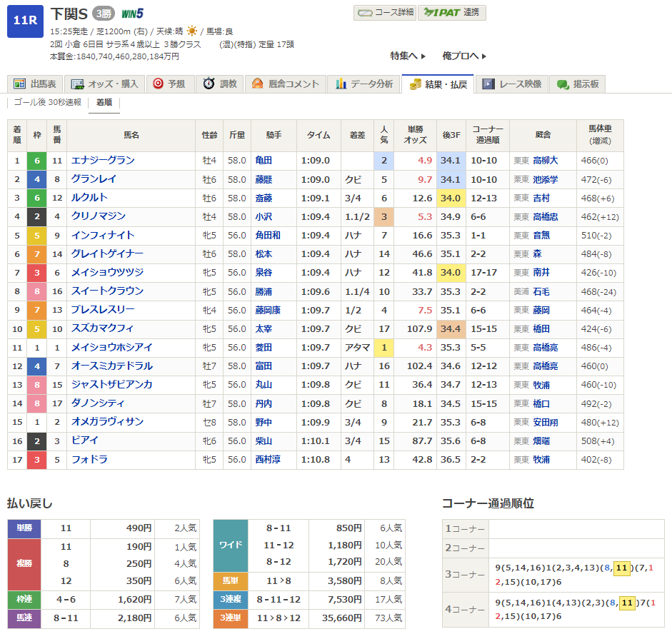Click the 厩舎コメント icon
This screenshot has width=672, height=634.
pyautogui.click(x=257, y=84)
